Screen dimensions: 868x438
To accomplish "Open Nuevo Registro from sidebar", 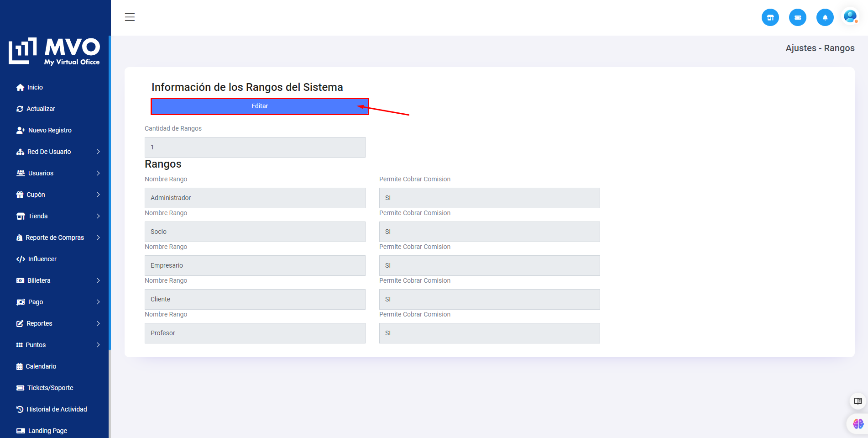I will pyautogui.click(x=49, y=130).
